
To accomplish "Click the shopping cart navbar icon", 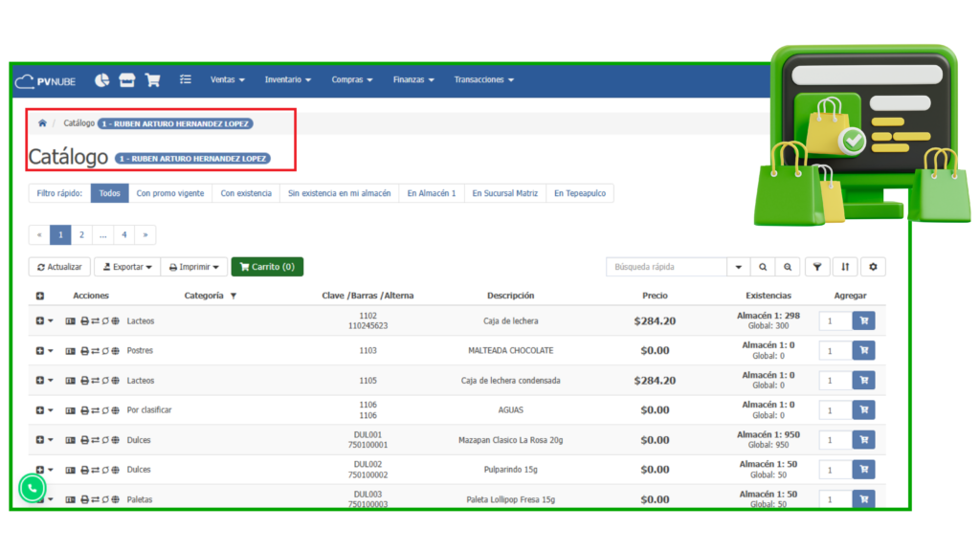I will pos(152,80).
